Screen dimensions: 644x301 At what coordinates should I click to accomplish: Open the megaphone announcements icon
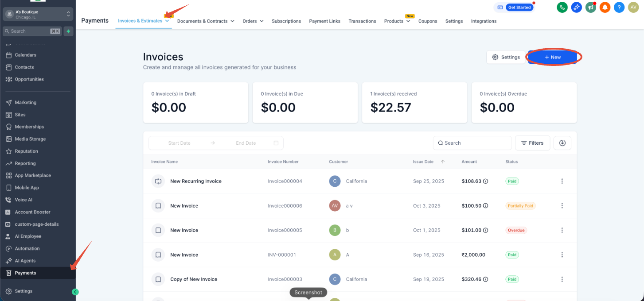pyautogui.click(x=590, y=7)
